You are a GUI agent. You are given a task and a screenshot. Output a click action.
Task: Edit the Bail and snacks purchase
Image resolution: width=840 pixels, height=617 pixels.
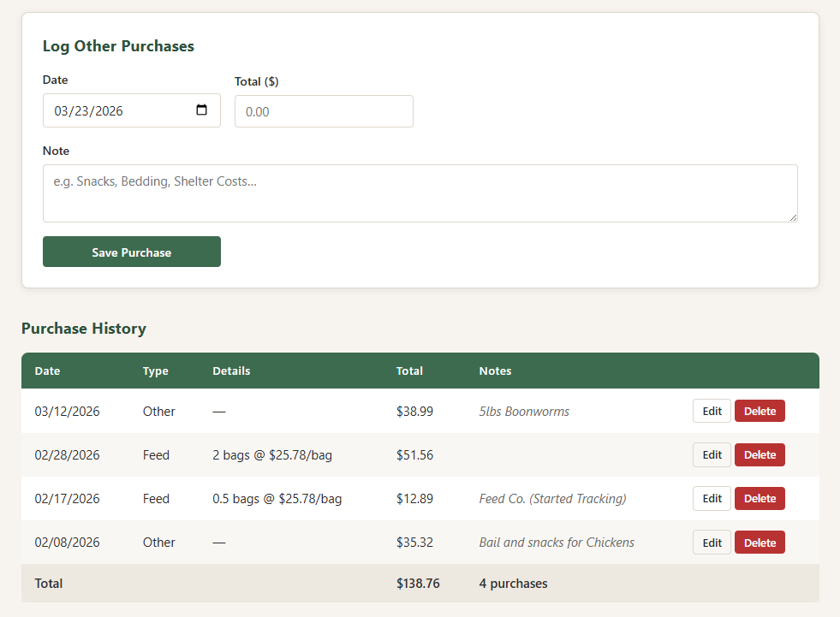coord(712,543)
